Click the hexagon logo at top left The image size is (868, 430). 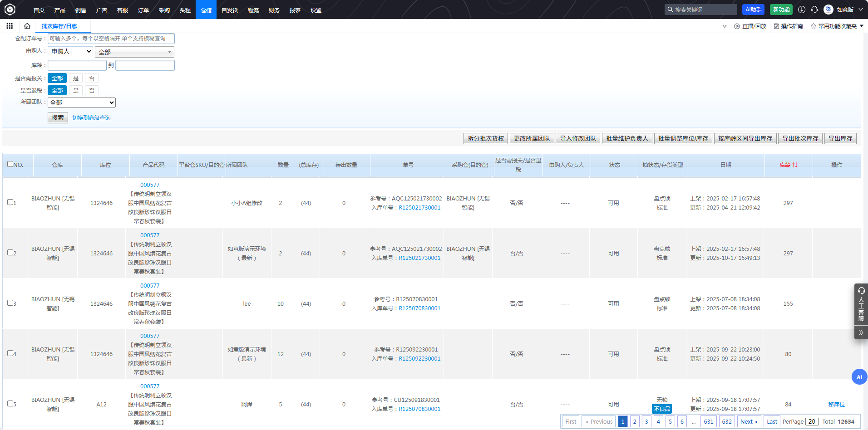click(10, 10)
